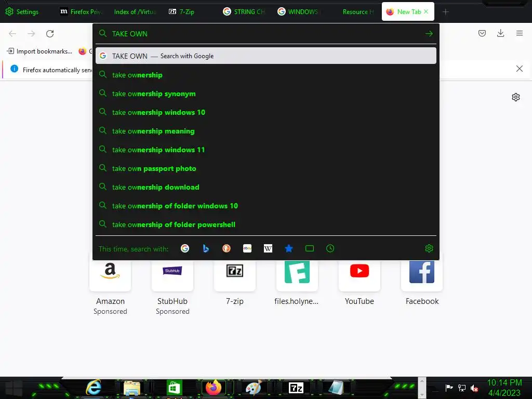Open the Windows Start button
This screenshot has height=399, width=532.
(14, 388)
